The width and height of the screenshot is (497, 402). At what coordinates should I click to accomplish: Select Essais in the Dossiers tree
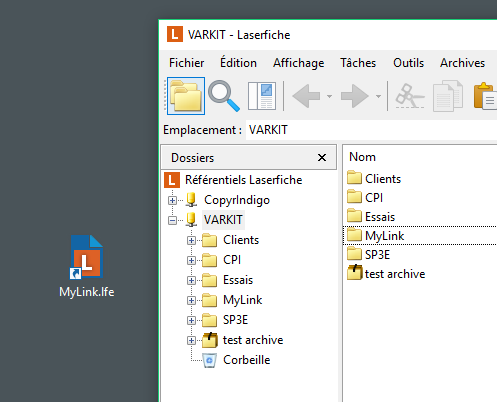(238, 280)
